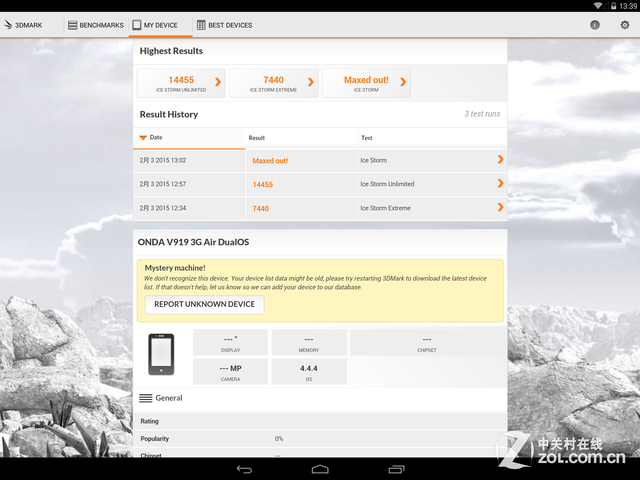
Task: Click the 3 test runs label
Action: (482, 114)
